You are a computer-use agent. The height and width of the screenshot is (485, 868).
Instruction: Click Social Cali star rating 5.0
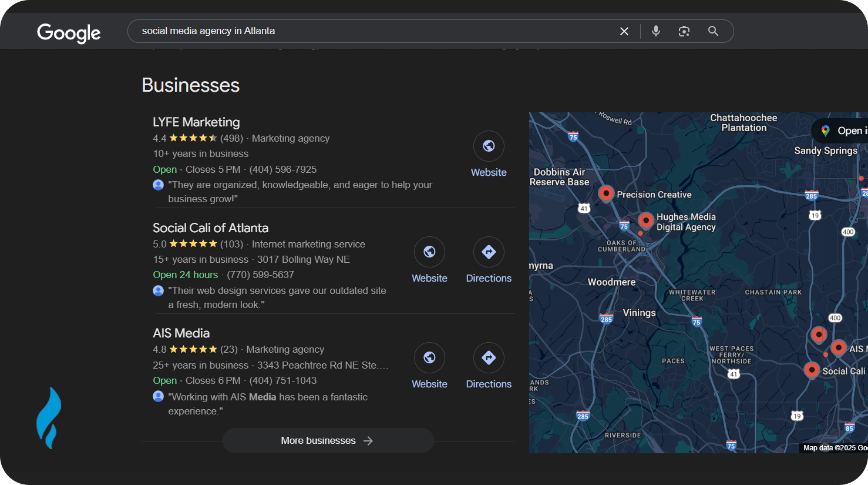[193, 244]
